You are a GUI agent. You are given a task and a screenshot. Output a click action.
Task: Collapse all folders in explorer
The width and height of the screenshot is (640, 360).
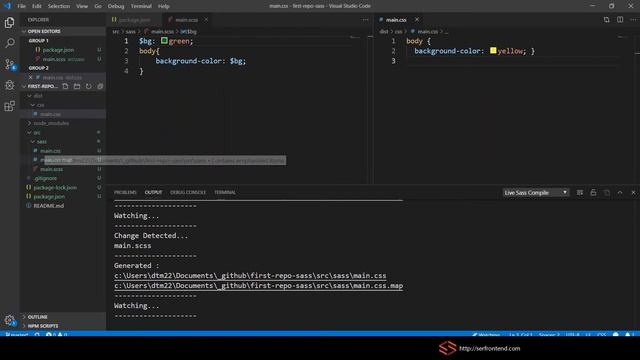pyautogui.click(x=100, y=86)
